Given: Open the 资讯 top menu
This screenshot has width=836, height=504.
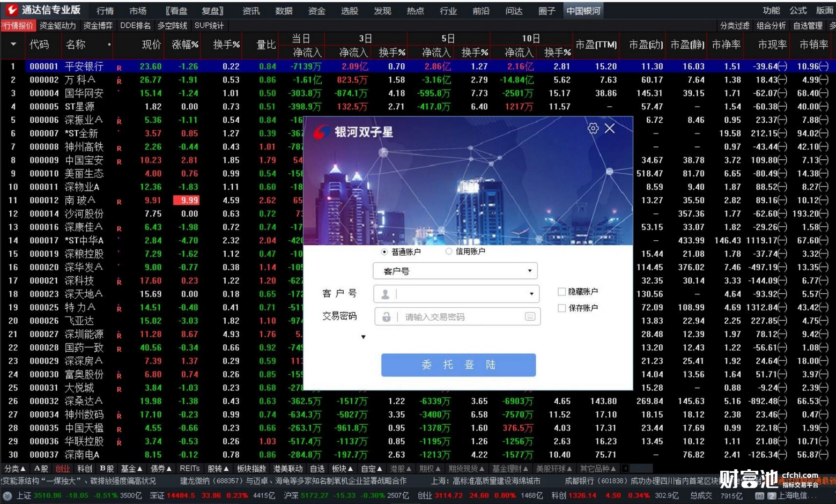Looking at the screenshot, I should pyautogui.click(x=251, y=10).
